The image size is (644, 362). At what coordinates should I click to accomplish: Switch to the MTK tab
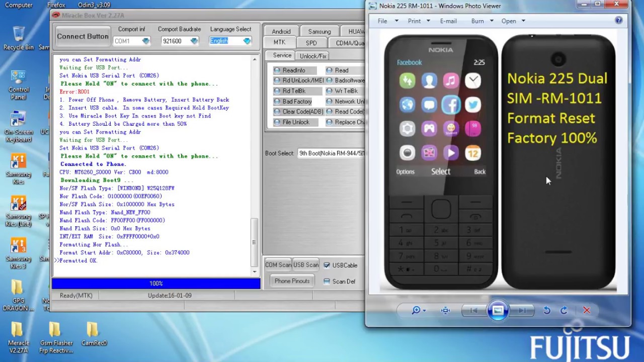click(x=279, y=43)
